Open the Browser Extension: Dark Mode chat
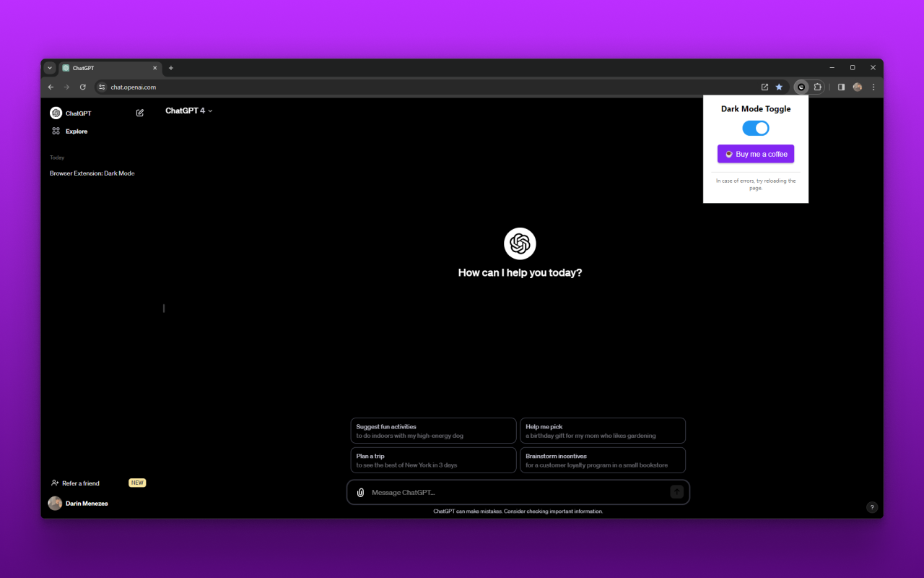The height and width of the screenshot is (578, 924). [x=92, y=173]
